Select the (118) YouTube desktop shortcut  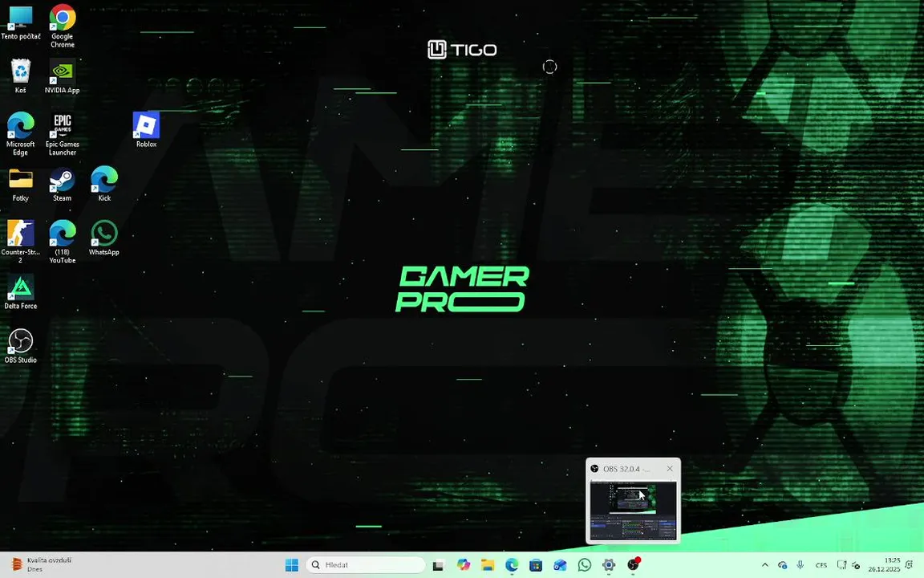[x=63, y=241]
